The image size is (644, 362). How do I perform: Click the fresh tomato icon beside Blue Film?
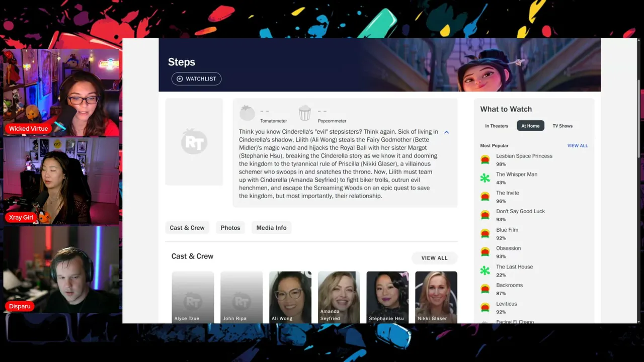click(x=485, y=233)
